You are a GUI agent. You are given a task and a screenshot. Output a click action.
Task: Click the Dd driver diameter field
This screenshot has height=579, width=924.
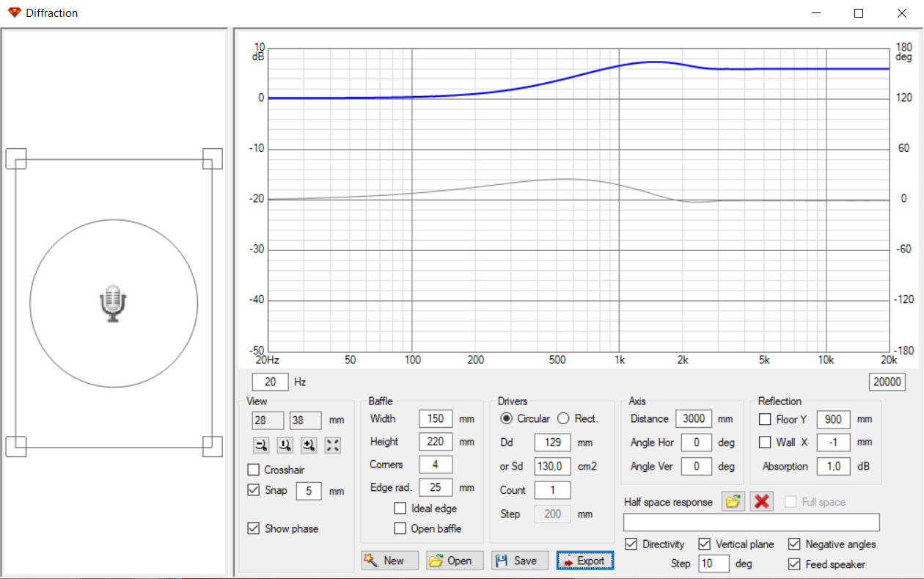point(553,443)
